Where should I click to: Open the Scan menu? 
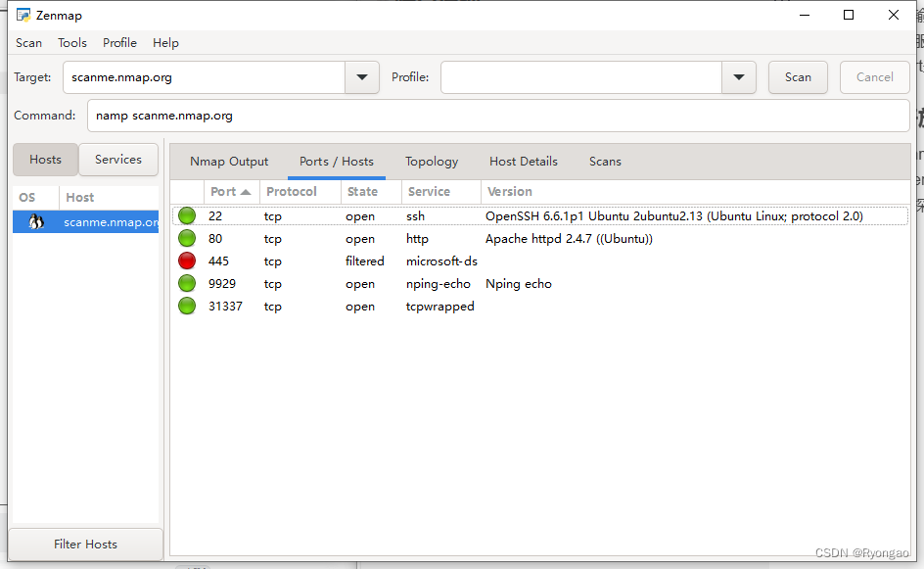pyautogui.click(x=29, y=43)
